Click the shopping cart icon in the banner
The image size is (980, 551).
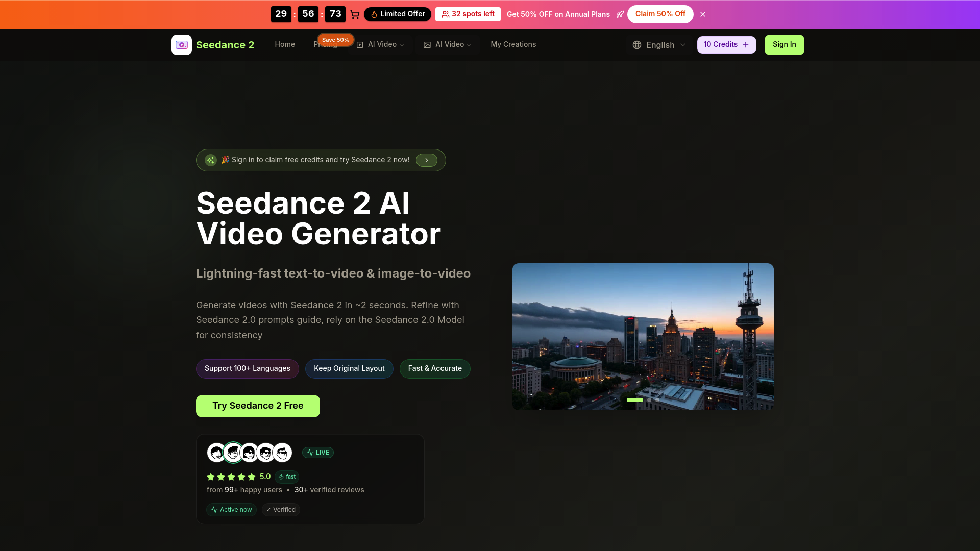355,14
